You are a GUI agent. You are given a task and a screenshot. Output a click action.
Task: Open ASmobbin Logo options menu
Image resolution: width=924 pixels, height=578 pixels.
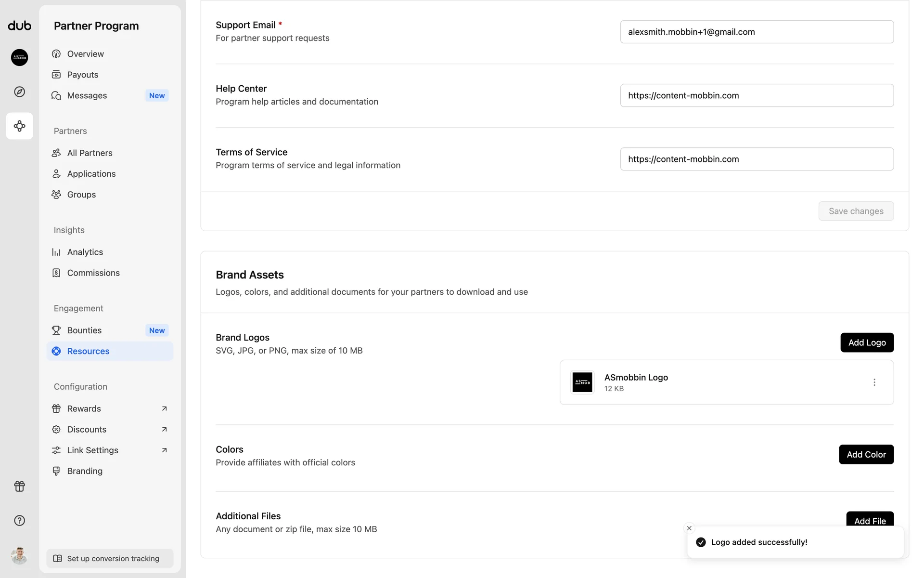874,382
